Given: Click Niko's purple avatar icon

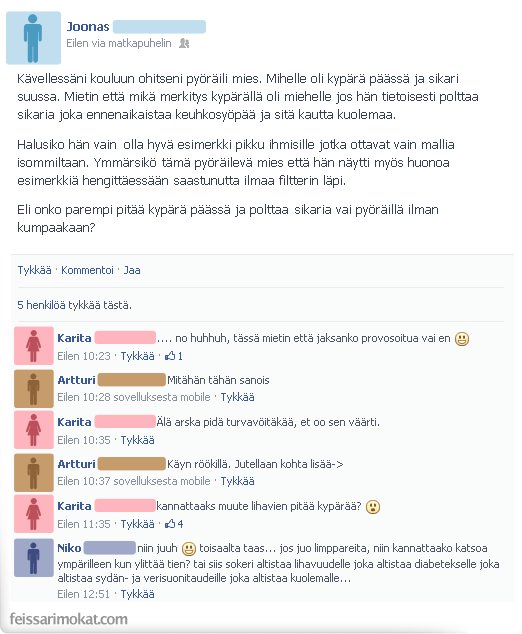Looking at the screenshot, I should click(x=34, y=558).
